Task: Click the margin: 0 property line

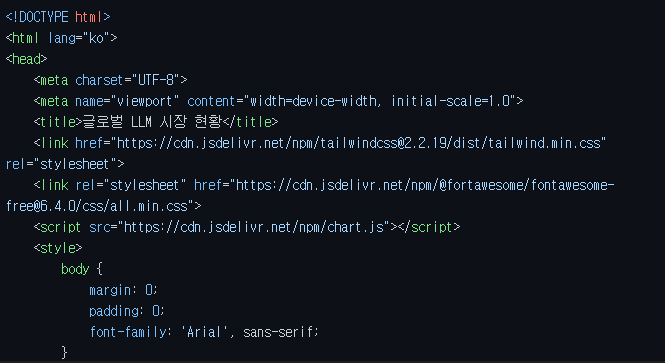Action: point(123,290)
